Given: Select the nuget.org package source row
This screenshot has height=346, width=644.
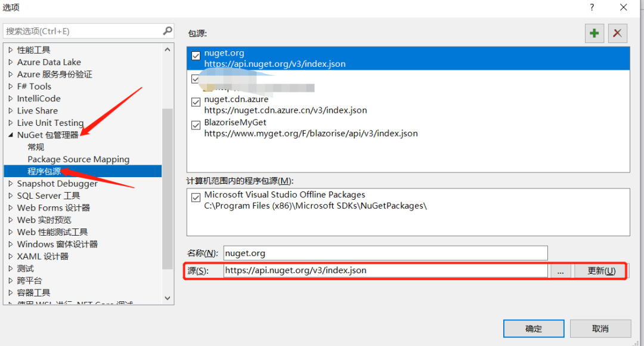Looking at the screenshot, I should (x=408, y=58).
